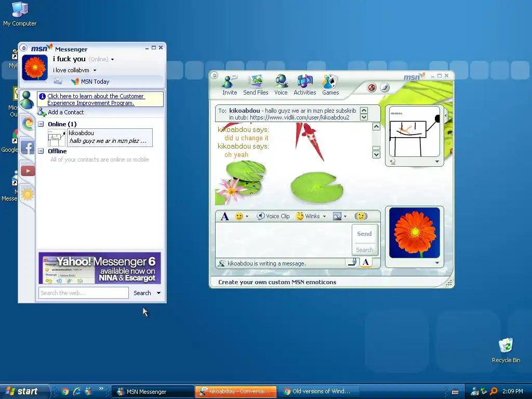Click the mail envelope icon in Messenger
Image resolution: width=532 pixels, height=399 pixels.
(58, 81)
